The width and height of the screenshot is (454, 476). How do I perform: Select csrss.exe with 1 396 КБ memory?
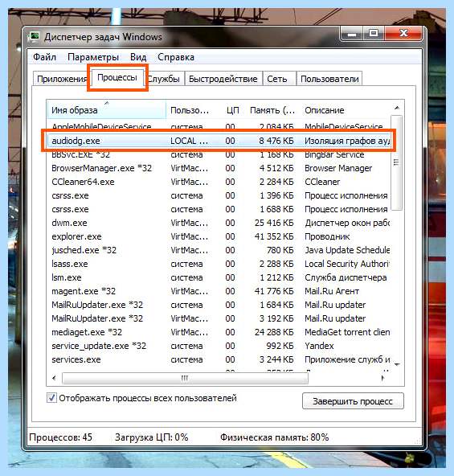pos(219,195)
